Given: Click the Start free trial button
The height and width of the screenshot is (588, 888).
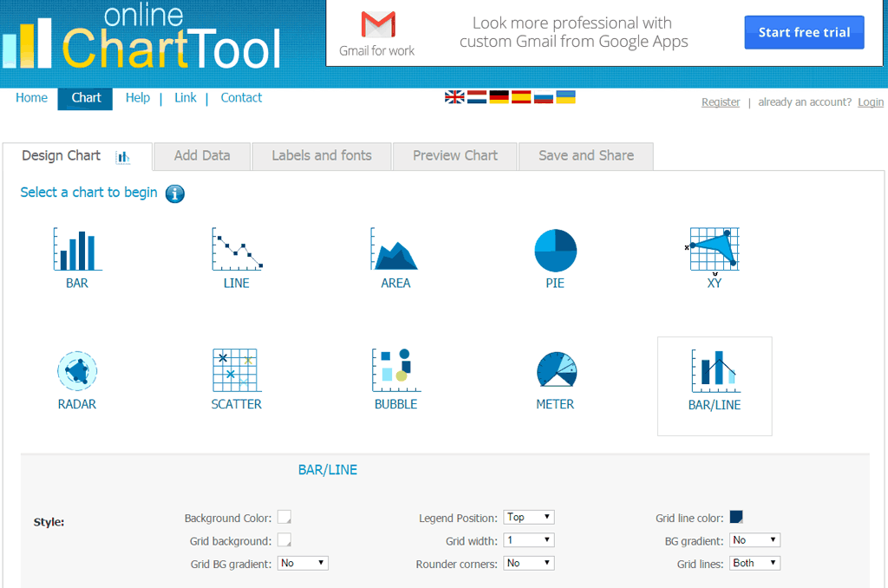Looking at the screenshot, I should click(x=804, y=32).
